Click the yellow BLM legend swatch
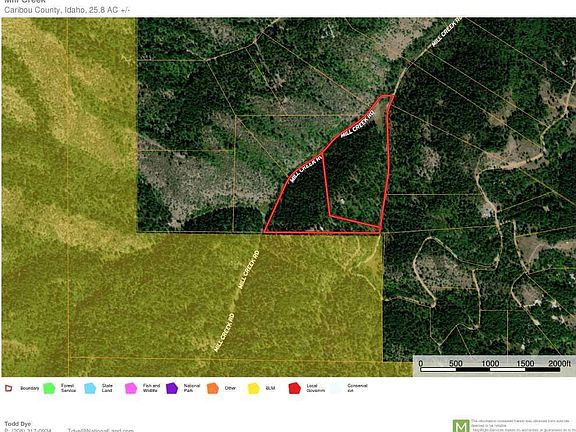576x432 pixels. [253, 388]
